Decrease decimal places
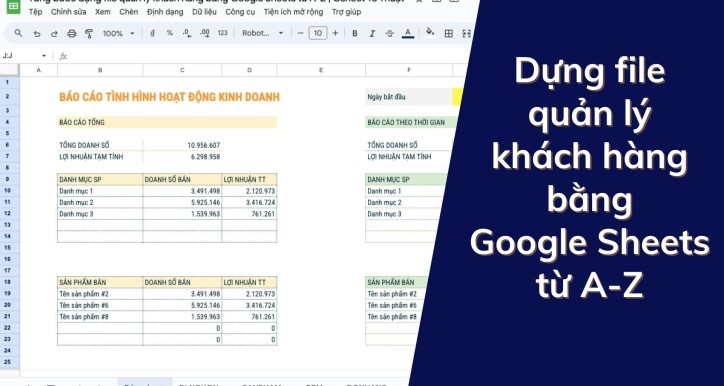 (187, 33)
